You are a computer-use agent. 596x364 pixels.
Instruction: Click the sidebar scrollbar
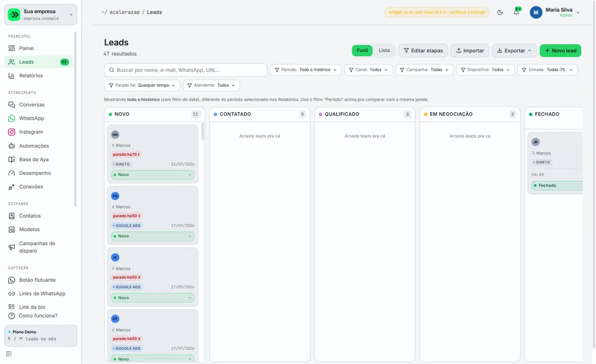coord(75,118)
